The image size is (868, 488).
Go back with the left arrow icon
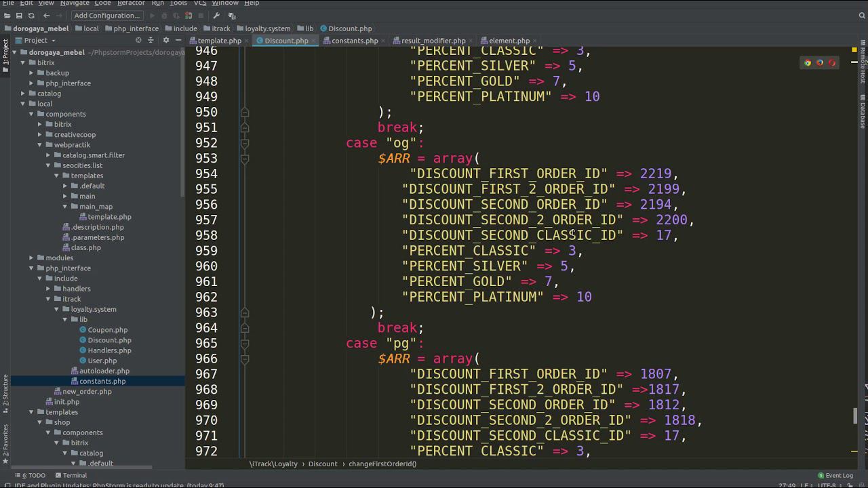click(46, 16)
